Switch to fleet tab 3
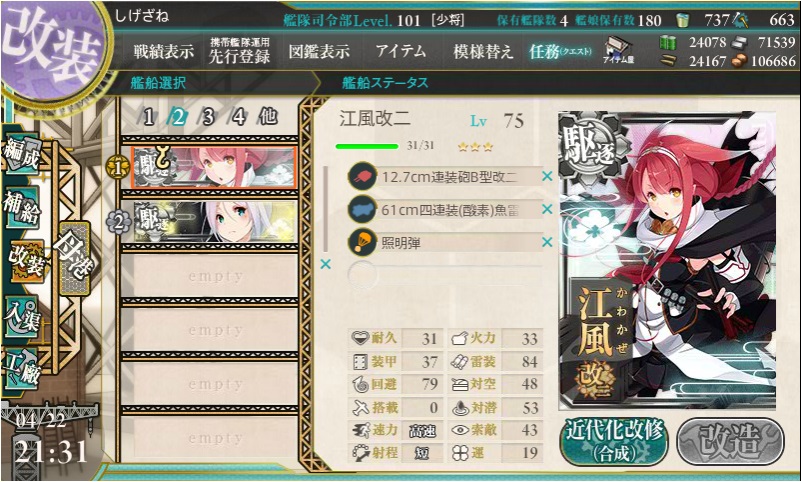This screenshot has width=801, height=482. tap(208, 117)
